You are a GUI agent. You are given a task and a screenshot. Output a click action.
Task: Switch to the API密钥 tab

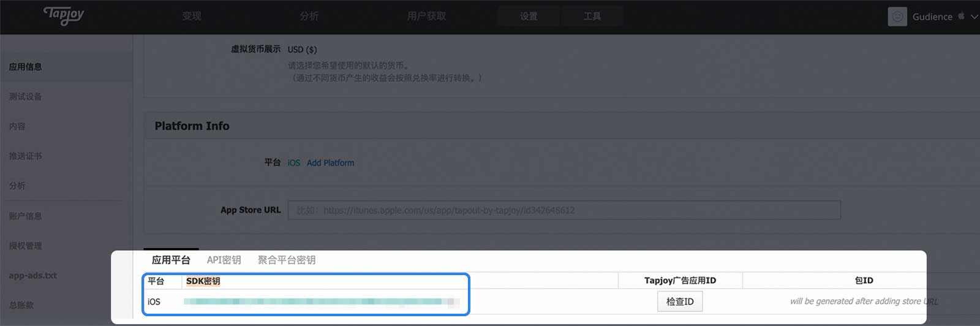pos(224,260)
